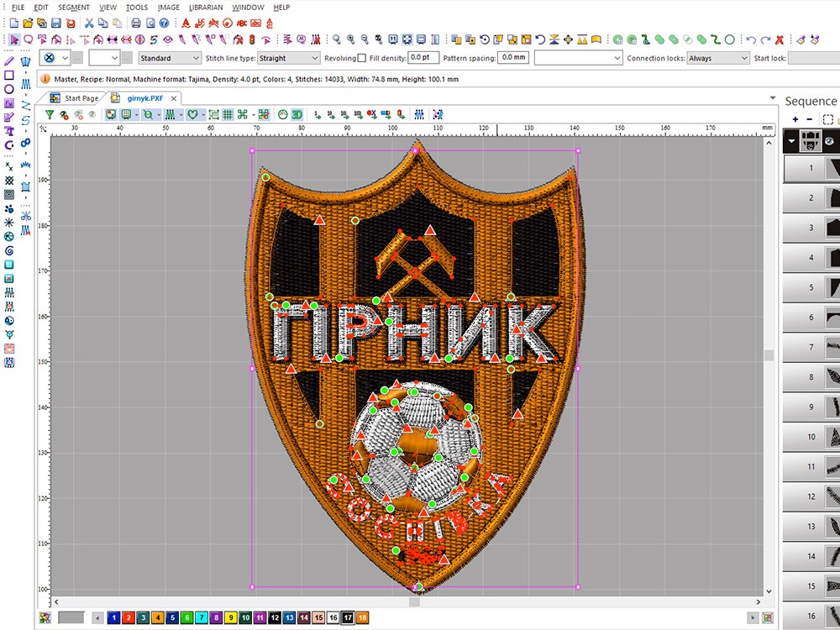840x630 pixels.
Task: Click the plus button in the Sequence panel
Action: pyautogui.click(x=795, y=119)
